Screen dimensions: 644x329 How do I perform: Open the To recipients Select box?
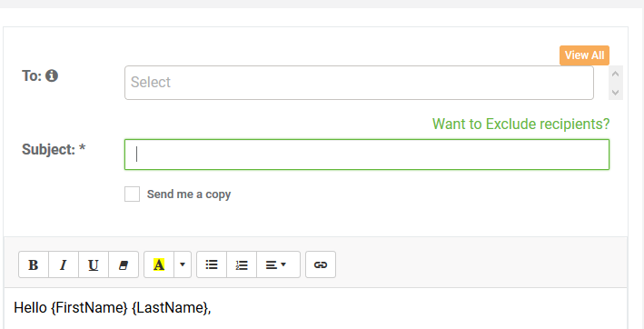359,83
